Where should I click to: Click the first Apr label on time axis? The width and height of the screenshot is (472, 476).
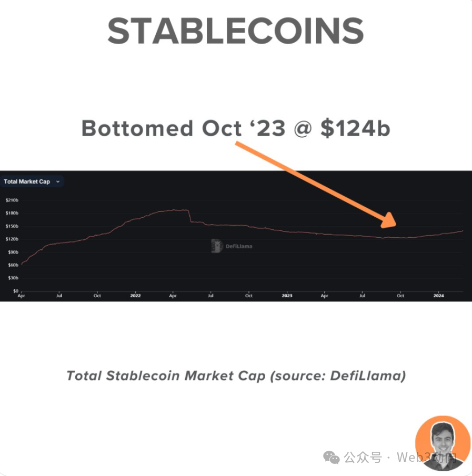[x=21, y=296]
